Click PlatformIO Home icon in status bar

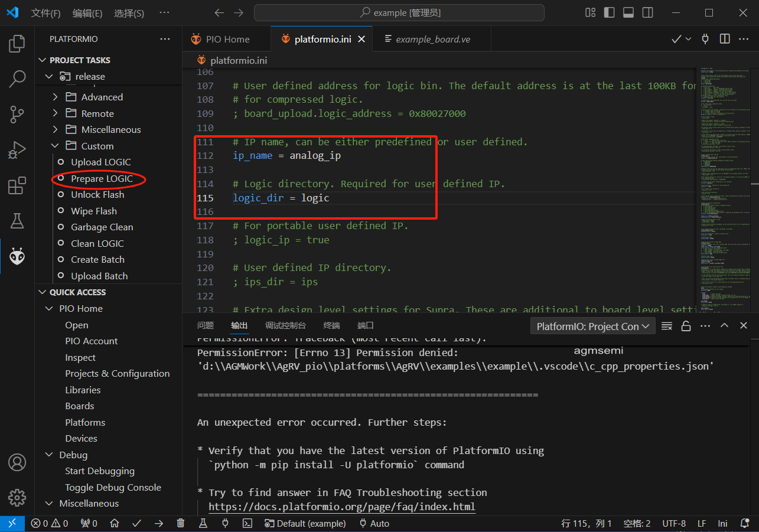tap(115, 523)
